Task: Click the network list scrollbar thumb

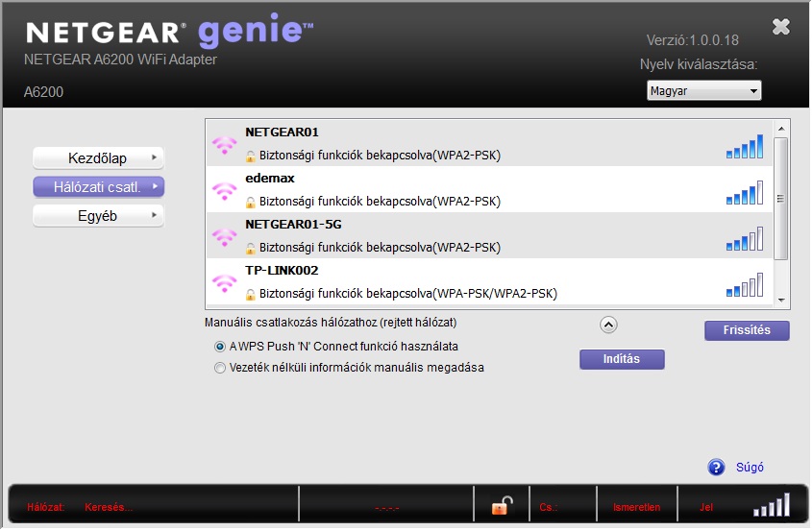Action: (781, 199)
